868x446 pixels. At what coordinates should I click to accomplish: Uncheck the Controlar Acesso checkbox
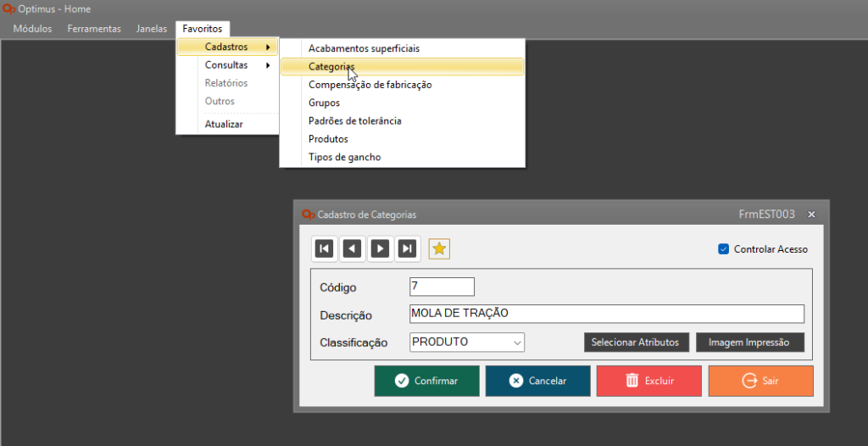point(723,249)
